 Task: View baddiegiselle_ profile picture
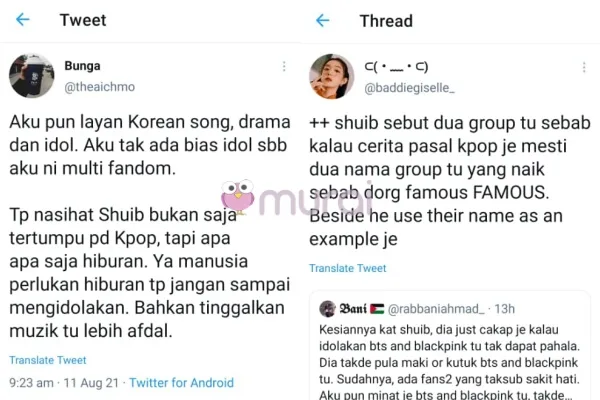(332, 77)
